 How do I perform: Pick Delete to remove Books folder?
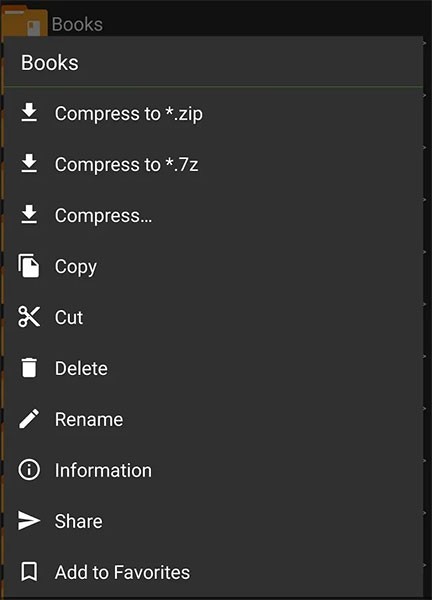click(214, 368)
